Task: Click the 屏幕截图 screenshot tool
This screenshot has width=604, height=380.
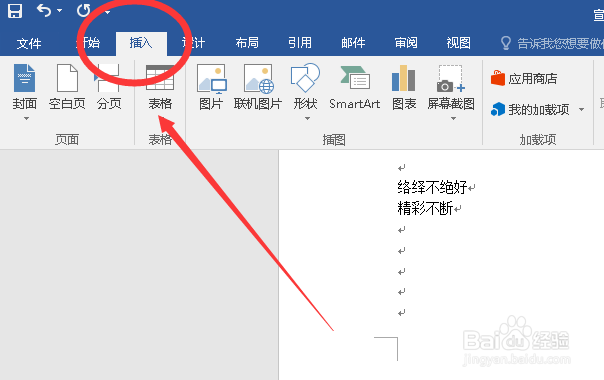Action: click(x=451, y=87)
